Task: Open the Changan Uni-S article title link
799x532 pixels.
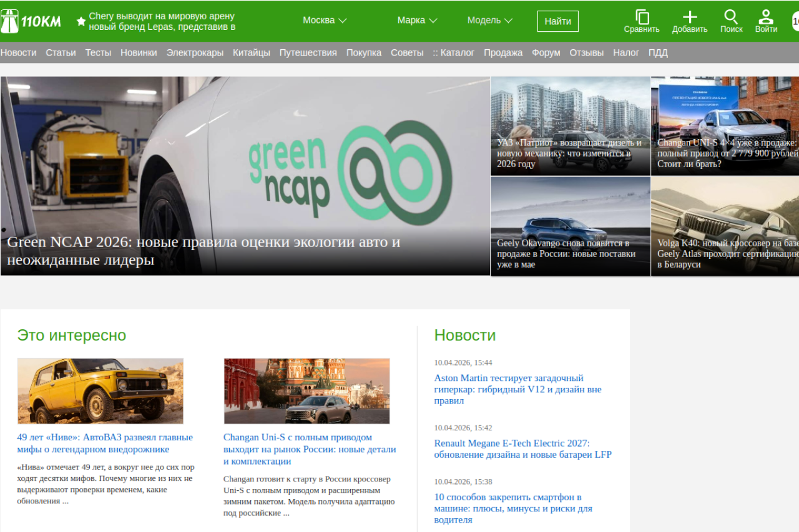Action: pos(310,449)
